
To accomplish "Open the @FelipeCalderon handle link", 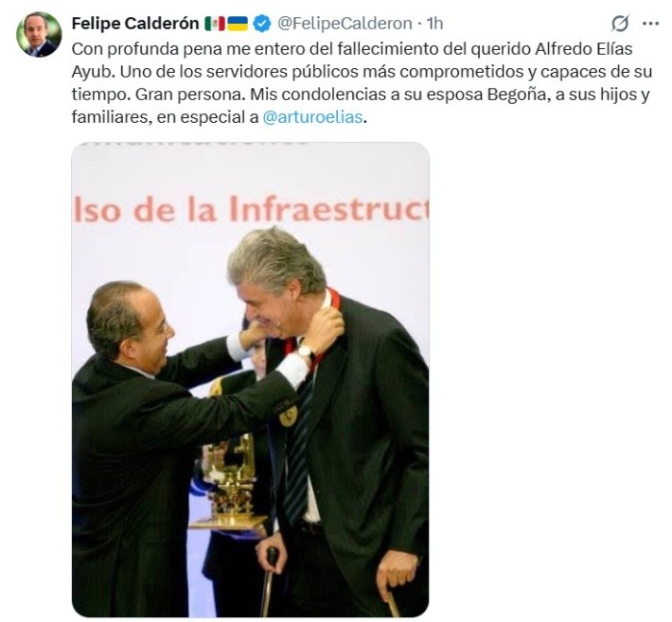I will click(x=345, y=24).
